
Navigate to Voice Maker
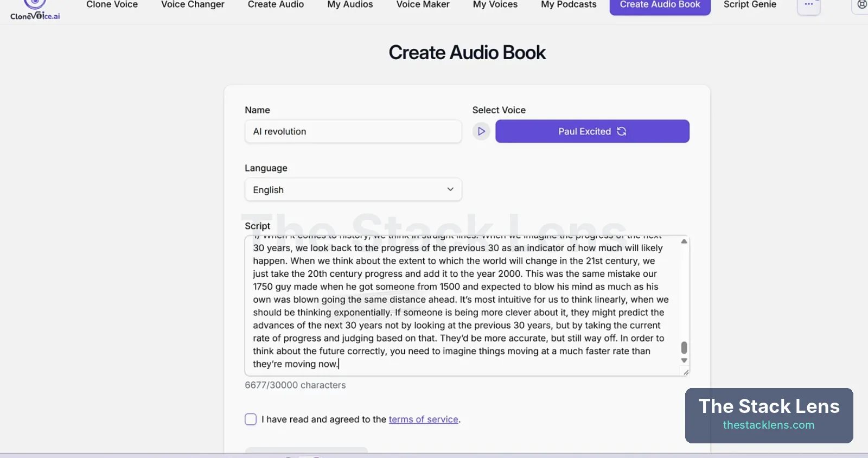point(423,5)
